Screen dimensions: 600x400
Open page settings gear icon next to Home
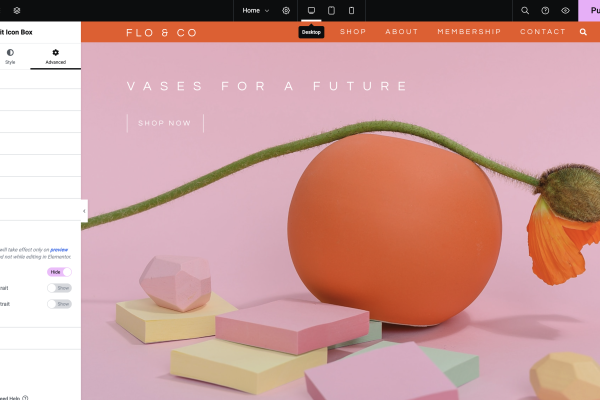[x=286, y=11]
